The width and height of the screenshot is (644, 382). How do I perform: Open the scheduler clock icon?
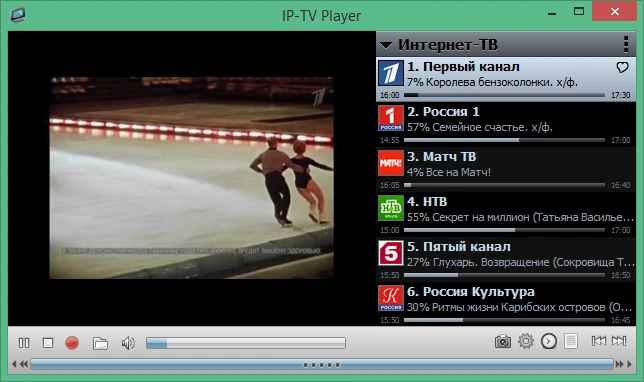pos(549,341)
